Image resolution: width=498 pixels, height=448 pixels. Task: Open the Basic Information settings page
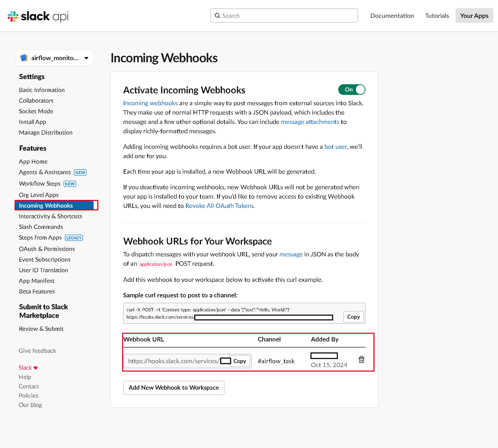point(41,90)
